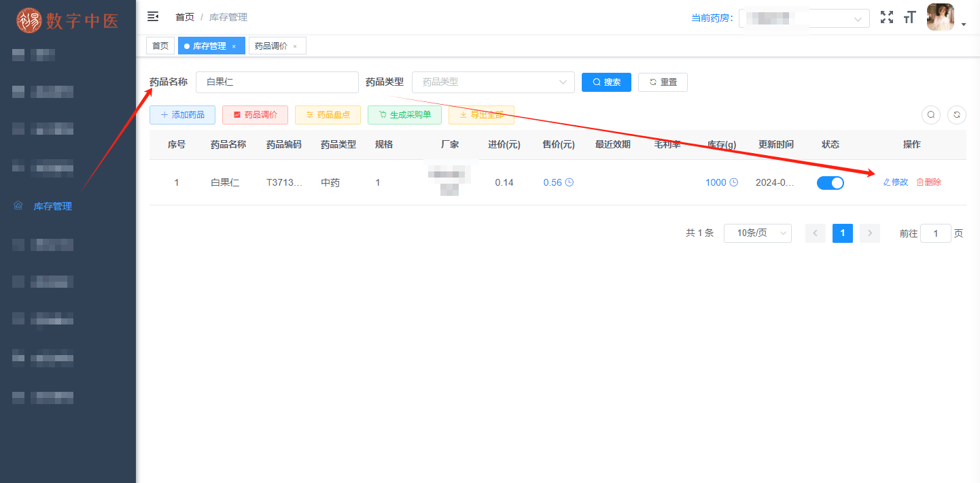Toggle the 状态 switch for 白果仁
980x483 pixels.
coord(830,182)
